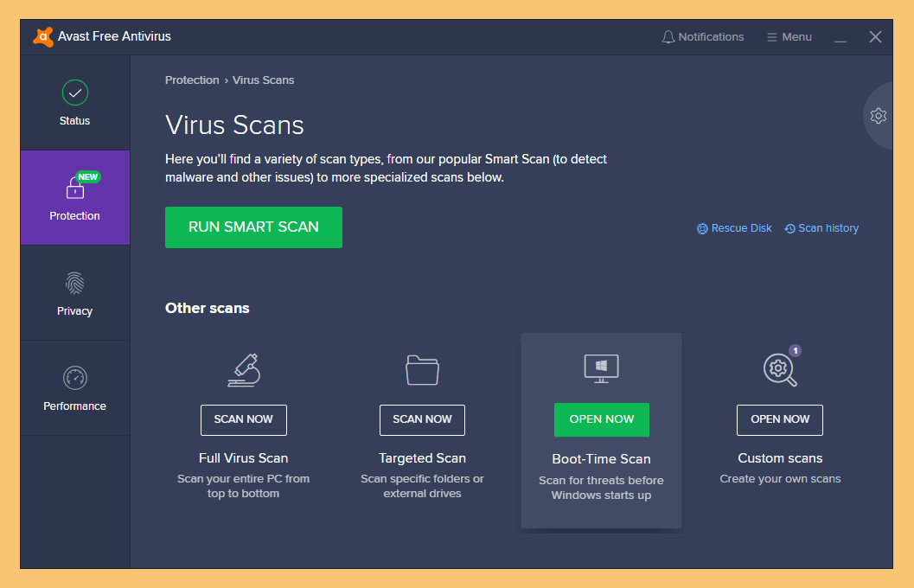Click the Boot-Time Scan monitor icon
Image resolution: width=914 pixels, height=588 pixels.
[x=601, y=368]
